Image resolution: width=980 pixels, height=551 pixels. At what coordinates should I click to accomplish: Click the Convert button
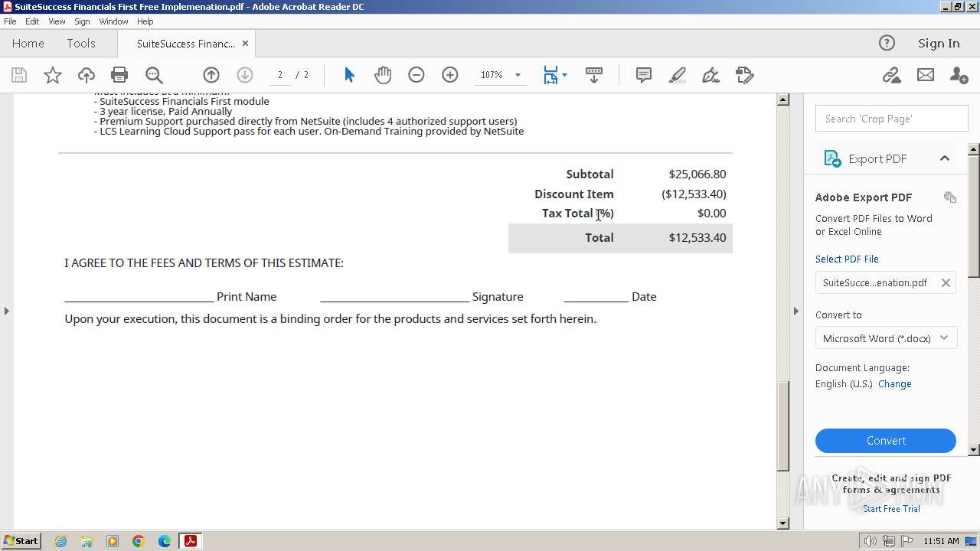pos(886,441)
